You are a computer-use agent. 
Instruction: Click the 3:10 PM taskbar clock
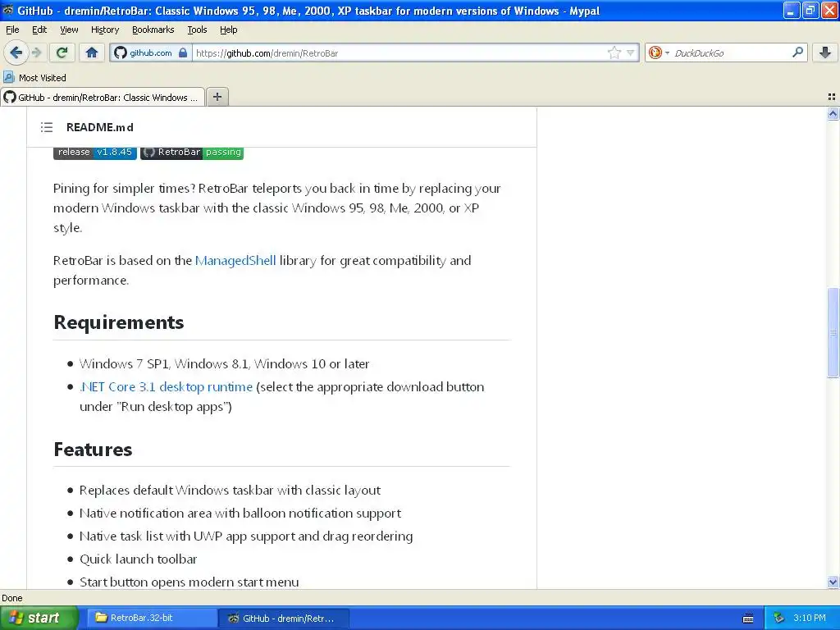coord(810,618)
